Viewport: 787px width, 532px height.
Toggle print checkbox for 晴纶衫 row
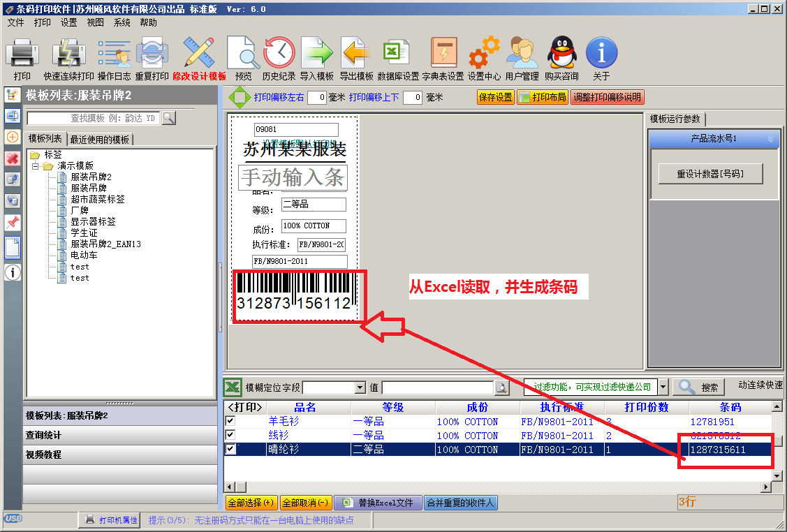click(x=230, y=449)
